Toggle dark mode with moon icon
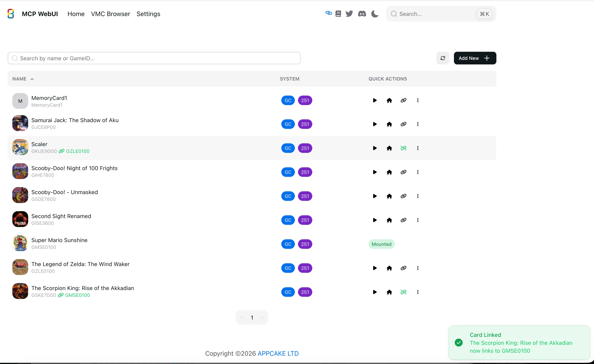 point(375,14)
